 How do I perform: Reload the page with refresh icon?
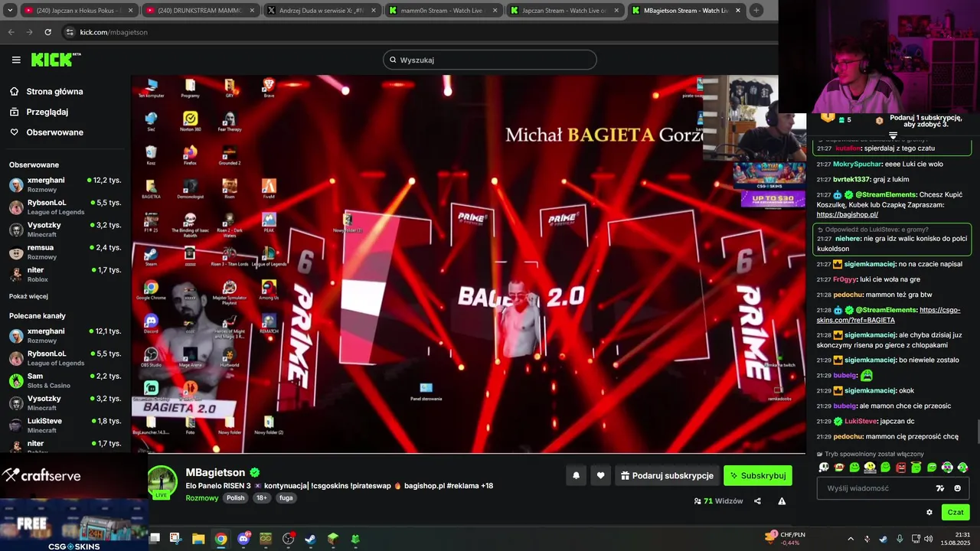pyautogui.click(x=47, y=32)
